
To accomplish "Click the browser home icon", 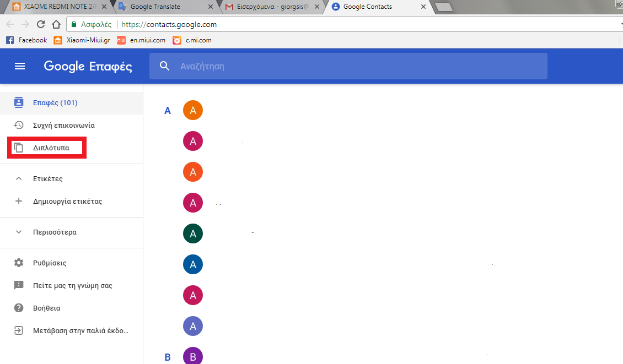I will (x=56, y=25).
